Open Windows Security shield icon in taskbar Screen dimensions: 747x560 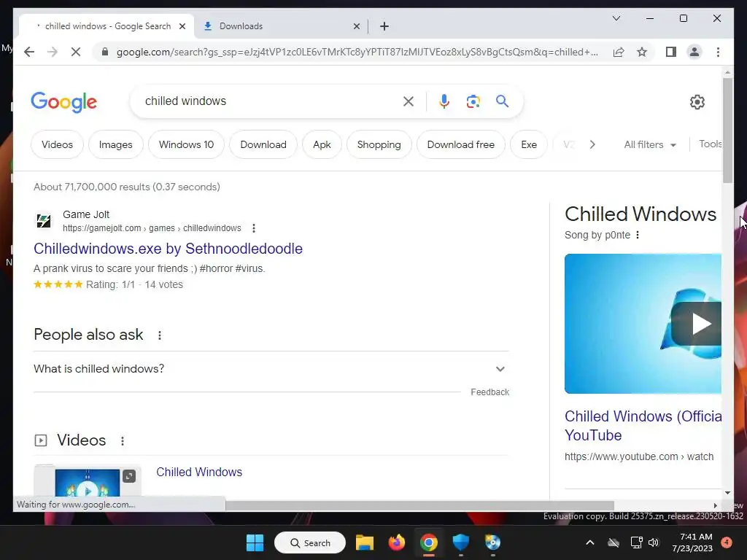point(461,542)
